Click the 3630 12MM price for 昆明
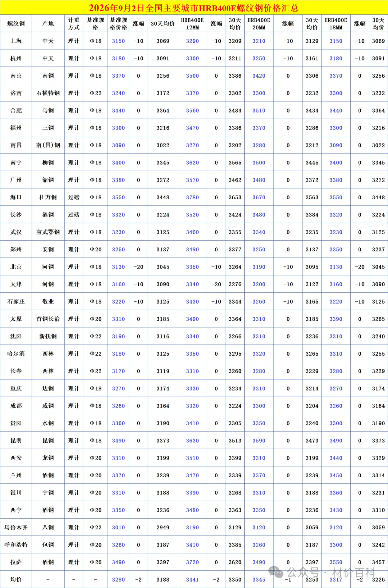Image resolution: width=388 pixels, height=588 pixels. tap(193, 441)
